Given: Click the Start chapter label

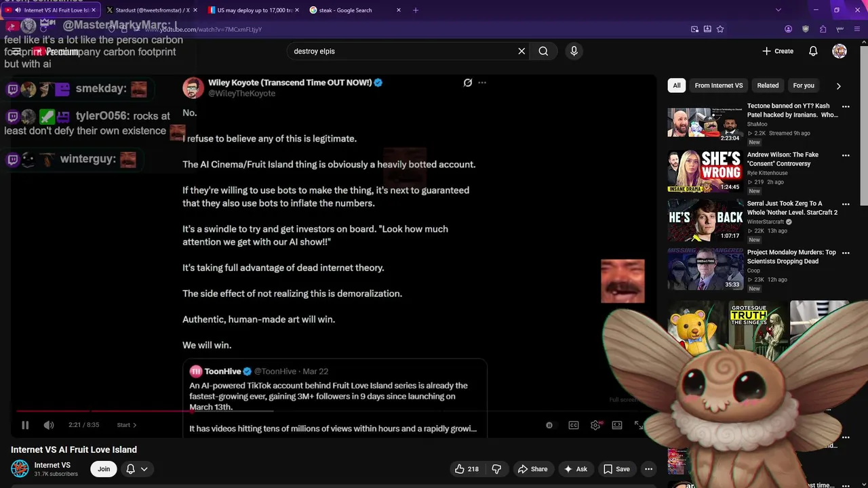Looking at the screenshot, I should pyautogui.click(x=126, y=425).
